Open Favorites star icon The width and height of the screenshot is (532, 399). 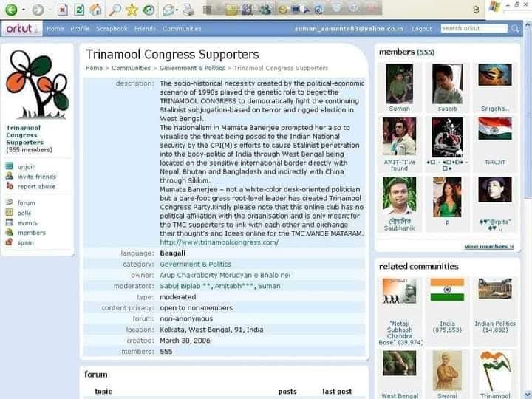(x=132, y=10)
